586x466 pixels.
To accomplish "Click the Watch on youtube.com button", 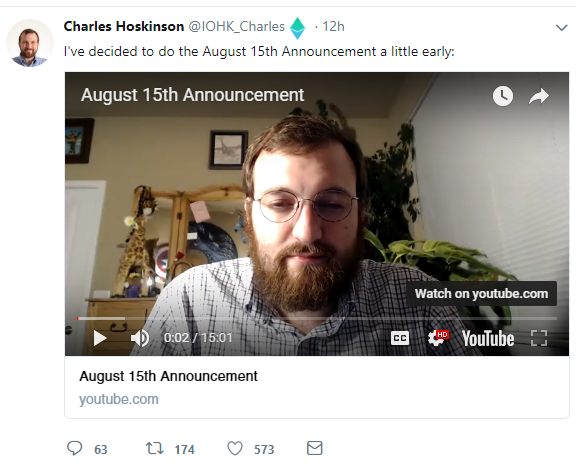I will click(x=481, y=294).
